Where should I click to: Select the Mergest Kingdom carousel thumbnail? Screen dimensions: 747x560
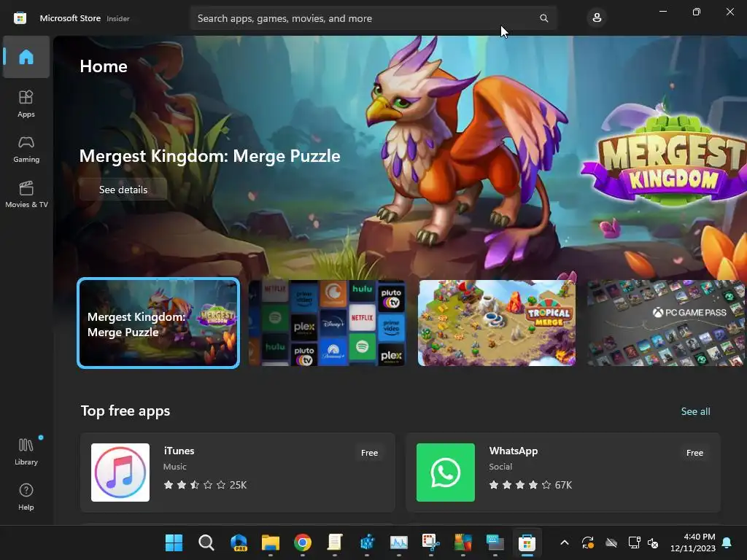pos(158,323)
